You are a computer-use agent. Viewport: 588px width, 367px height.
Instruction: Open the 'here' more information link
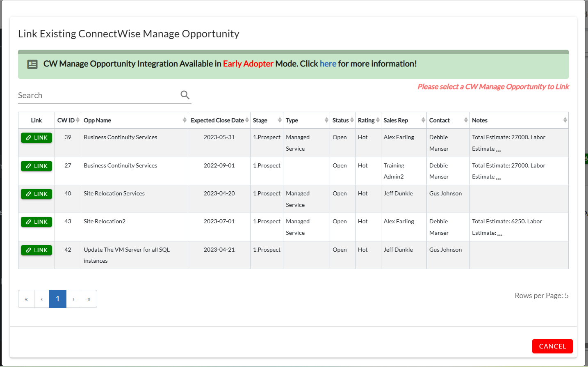click(x=328, y=64)
